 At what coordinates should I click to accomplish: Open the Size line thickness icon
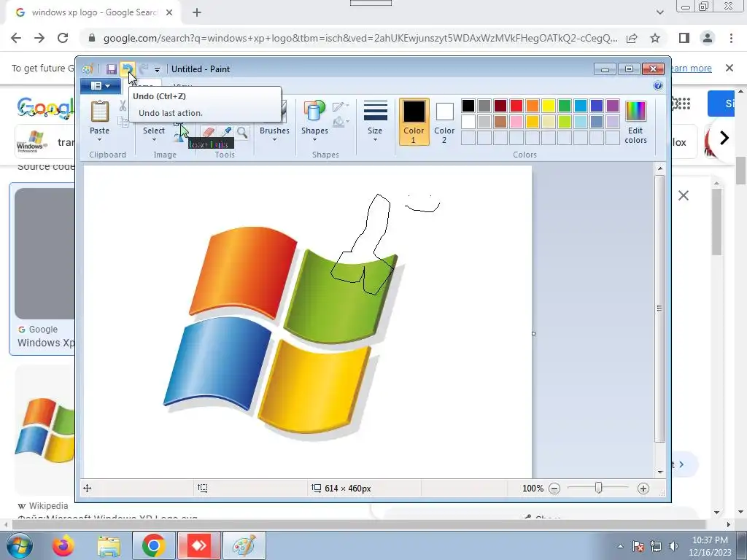click(x=375, y=112)
